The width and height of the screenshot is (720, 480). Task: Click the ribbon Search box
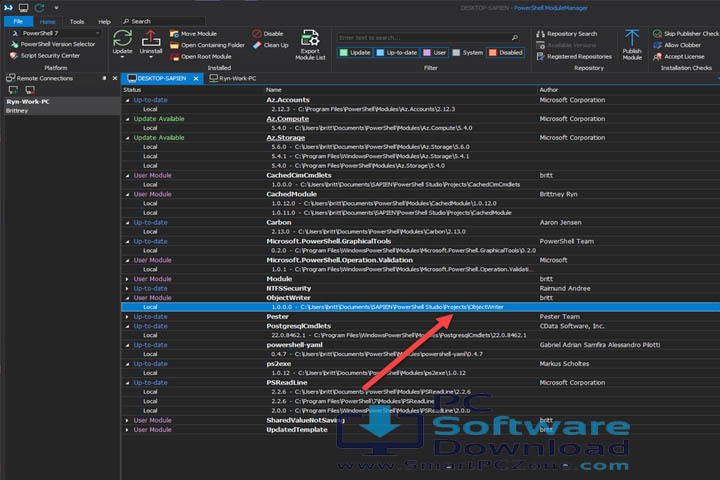coord(163,21)
